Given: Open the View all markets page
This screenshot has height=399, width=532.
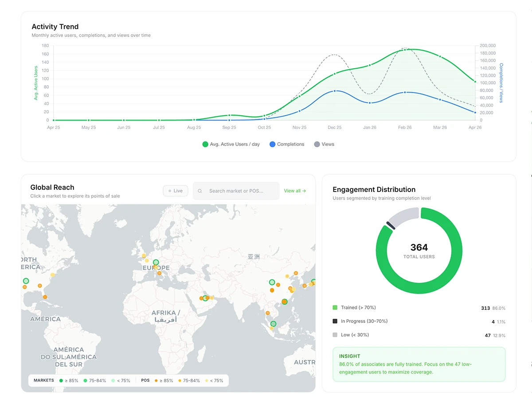Looking at the screenshot, I should (294, 191).
